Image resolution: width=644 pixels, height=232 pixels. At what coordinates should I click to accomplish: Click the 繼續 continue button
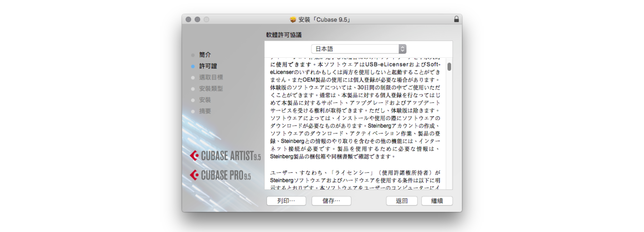coord(437,201)
